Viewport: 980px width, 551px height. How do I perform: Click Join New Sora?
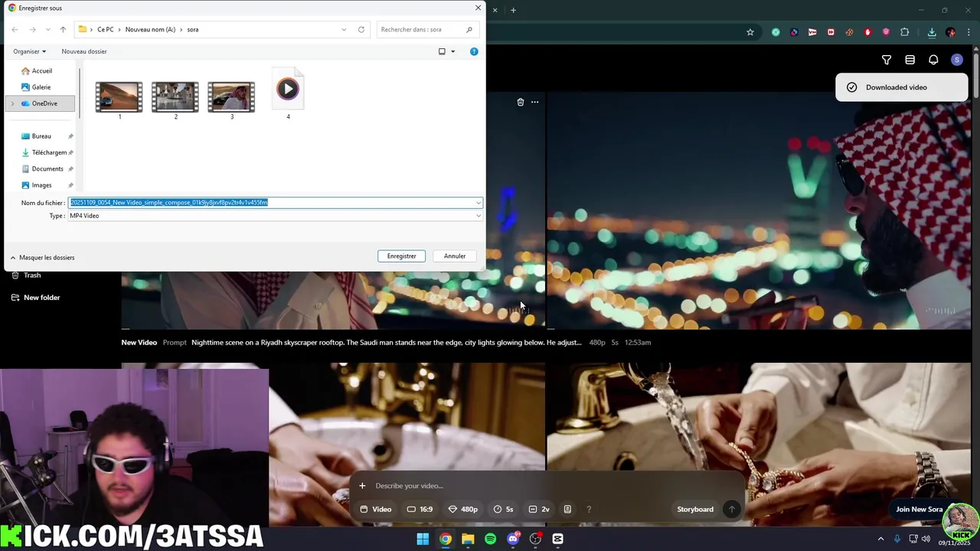pos(920,510)
